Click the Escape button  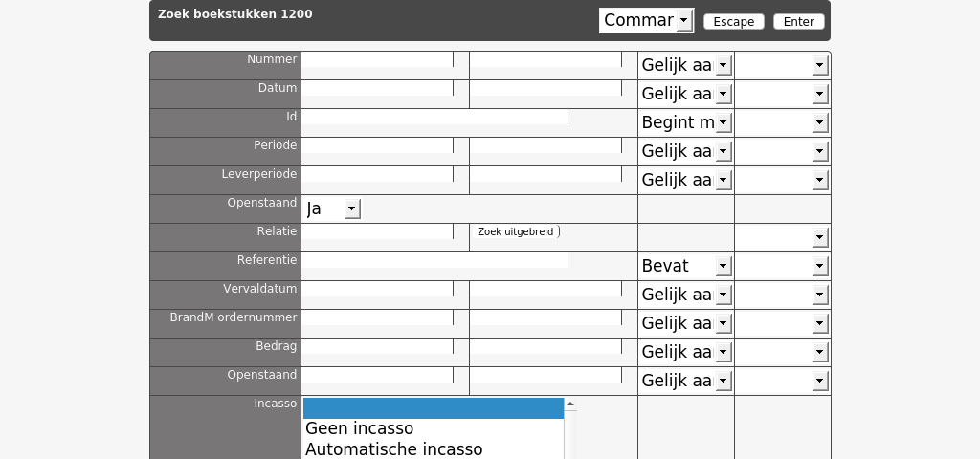[x=734, y=22]
